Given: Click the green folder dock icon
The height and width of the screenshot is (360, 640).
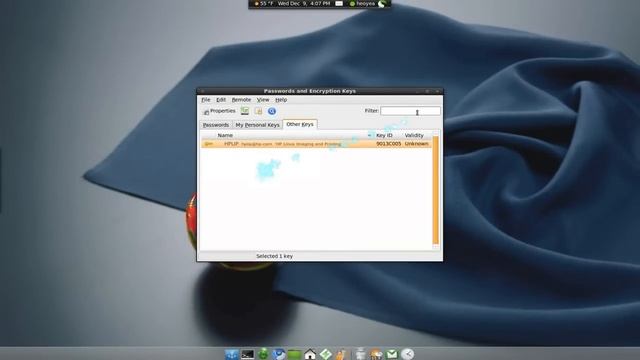Looking at the screenshot, I should click(x=294, y=354).
